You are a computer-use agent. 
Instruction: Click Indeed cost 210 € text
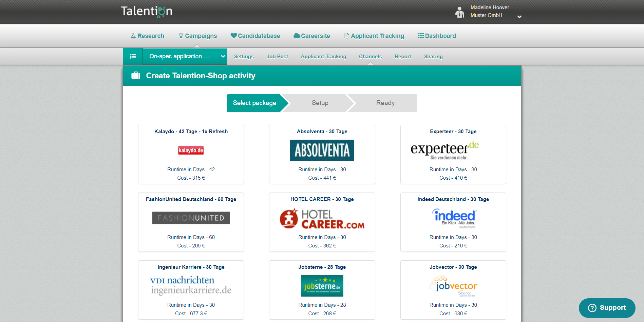point(453,246)
